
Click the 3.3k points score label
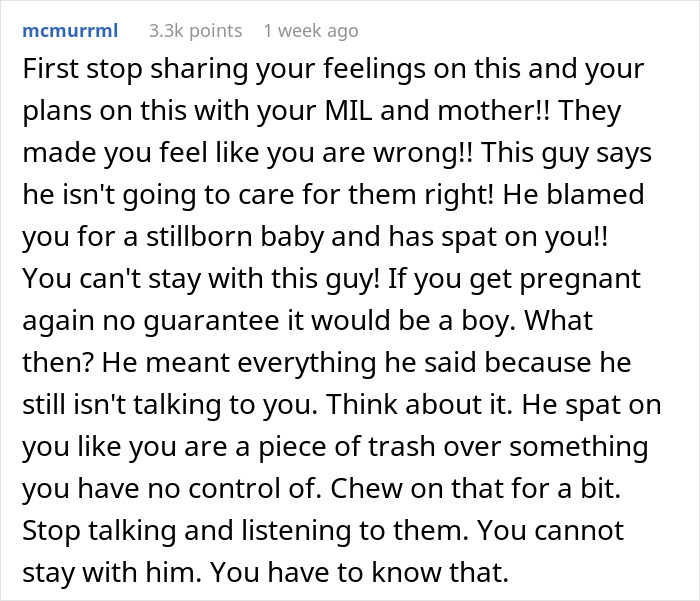[x=196, y=31]
